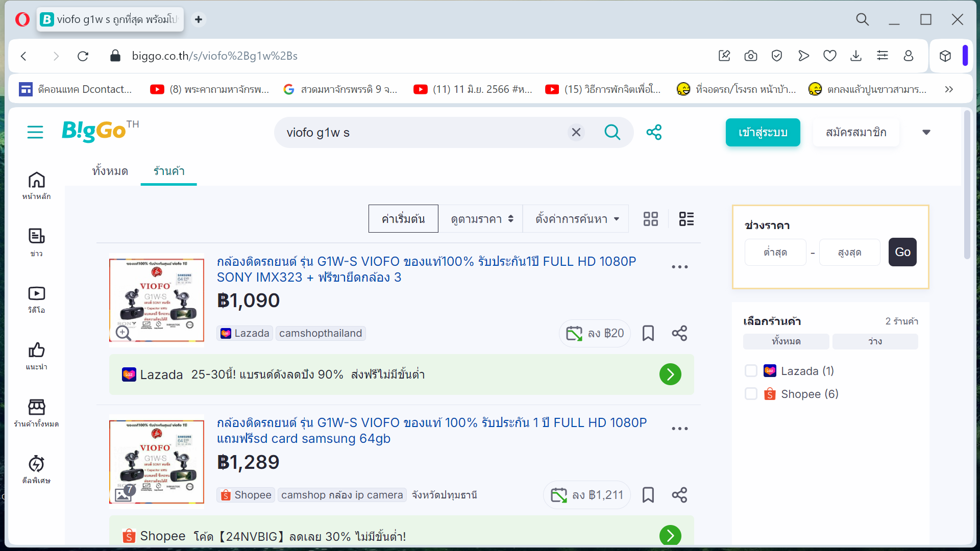
Task: Clear the search box with X
Action: [x=576, y=133]
